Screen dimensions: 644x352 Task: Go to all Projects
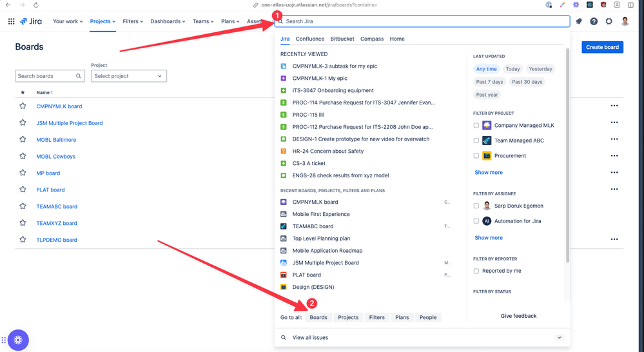[348, 317]
